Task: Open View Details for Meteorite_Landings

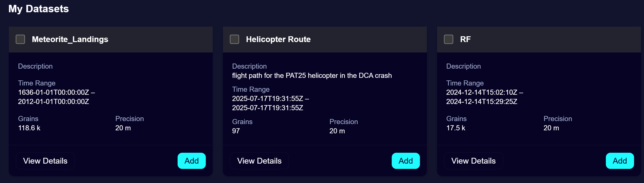Action: 45,161
